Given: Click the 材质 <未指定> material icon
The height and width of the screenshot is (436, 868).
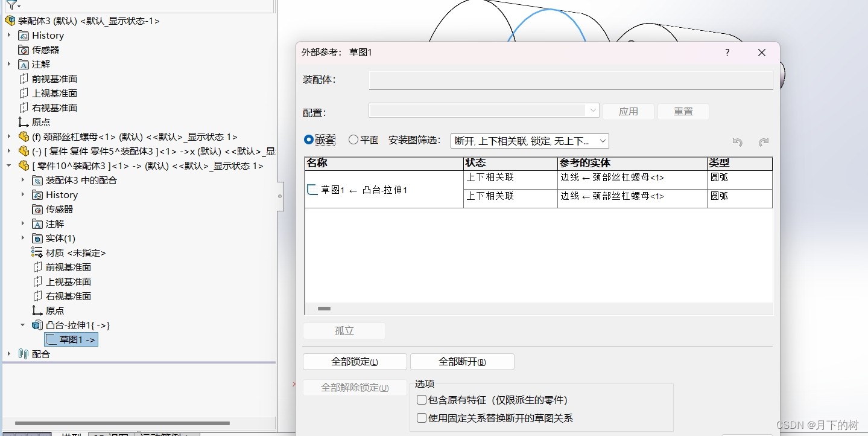Looking at the screenshot, I should 37,252.
